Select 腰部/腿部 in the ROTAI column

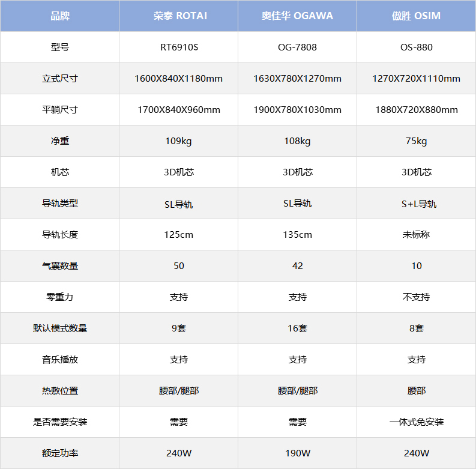tap(178, 390)
